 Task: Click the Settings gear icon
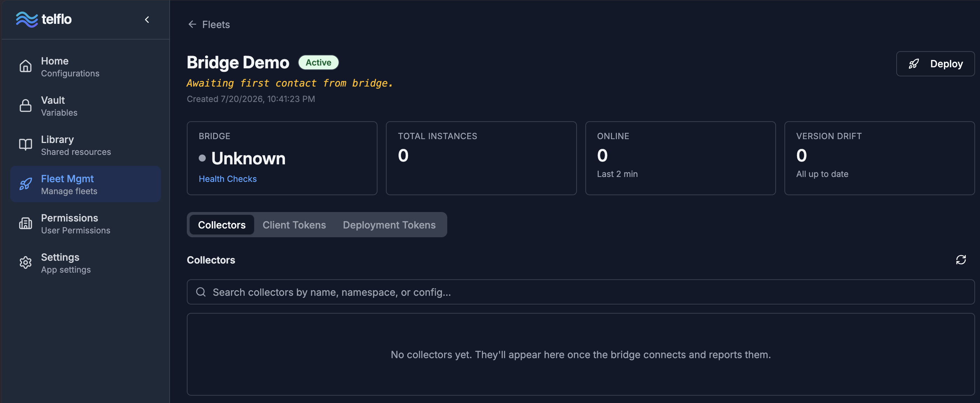tap(26, 262)
